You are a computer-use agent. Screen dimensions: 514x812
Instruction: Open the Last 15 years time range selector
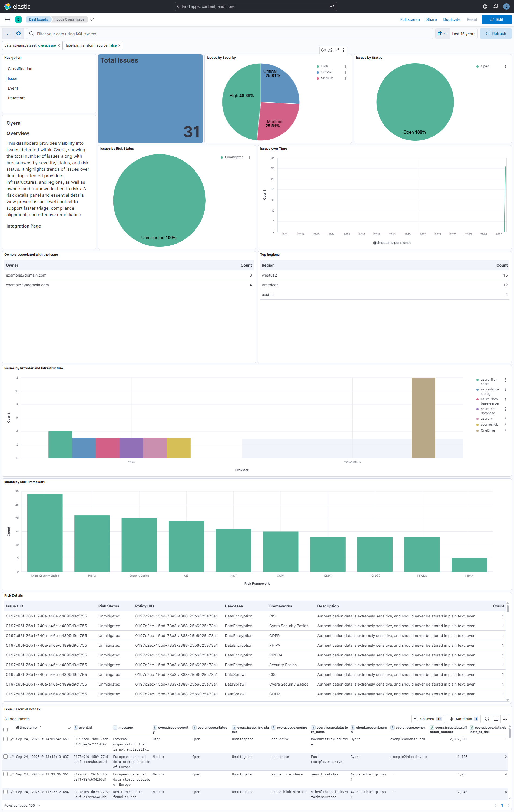tap(463, 33)
